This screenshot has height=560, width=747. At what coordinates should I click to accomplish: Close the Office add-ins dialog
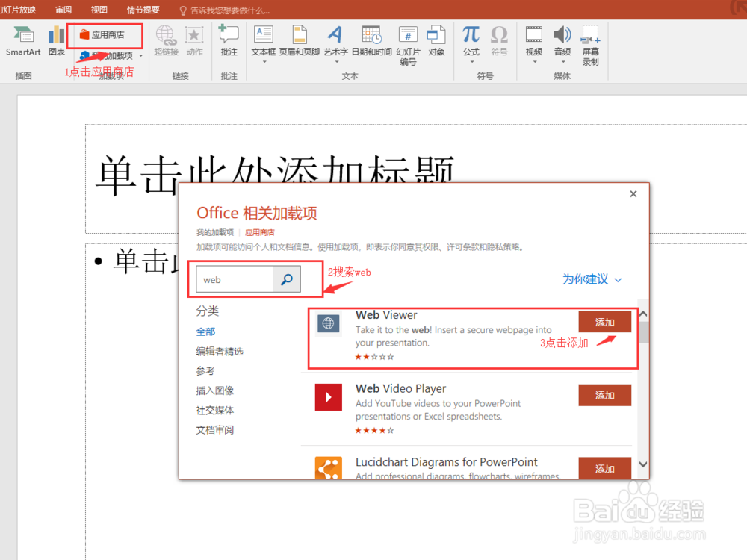[x=633, y=194]
